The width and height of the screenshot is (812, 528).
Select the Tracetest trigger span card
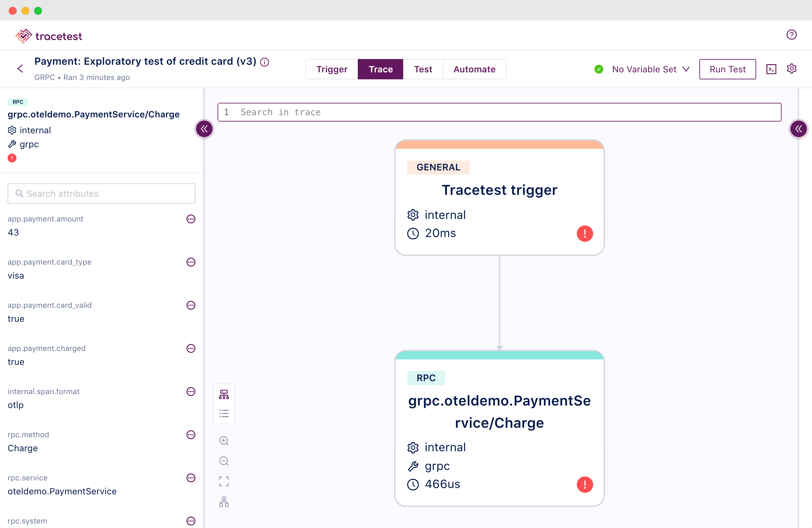coord(499,197)
